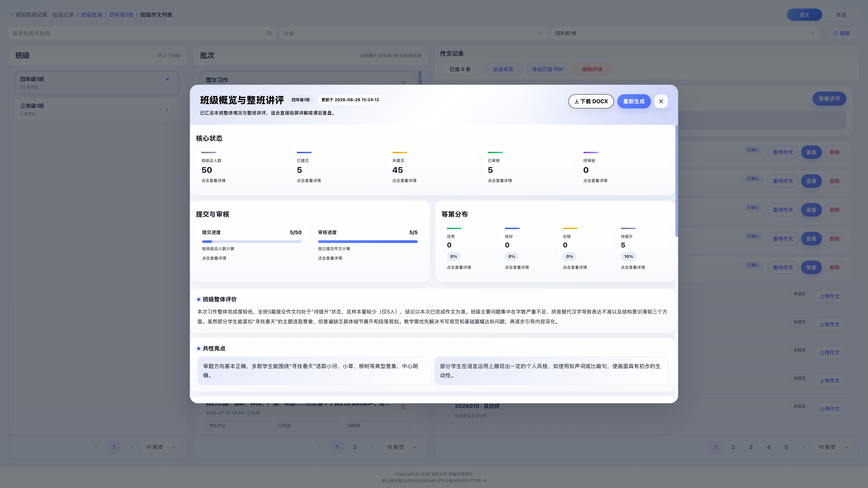Open the 四年级1班 breadcrumb link

coord(121,15)
